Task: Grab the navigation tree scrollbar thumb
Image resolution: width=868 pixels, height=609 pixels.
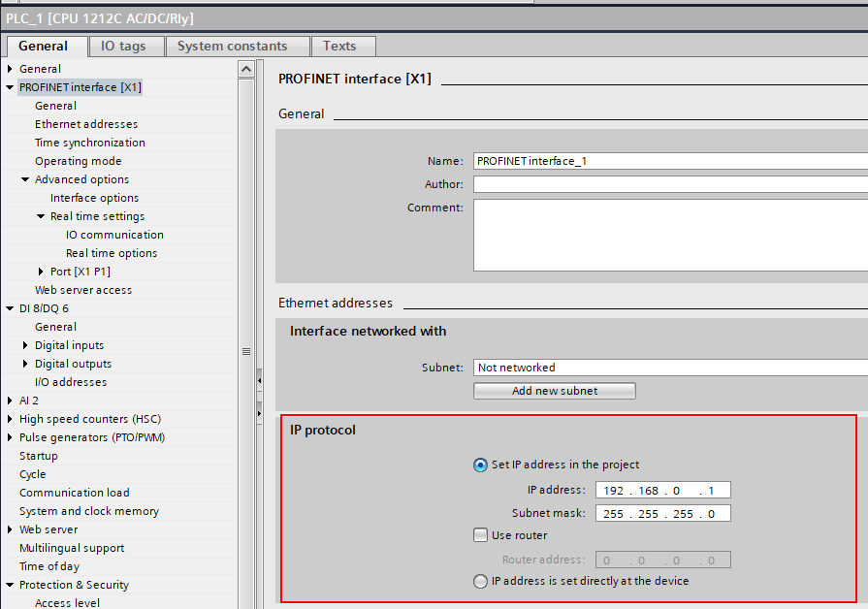Action: tap(246, 352)
